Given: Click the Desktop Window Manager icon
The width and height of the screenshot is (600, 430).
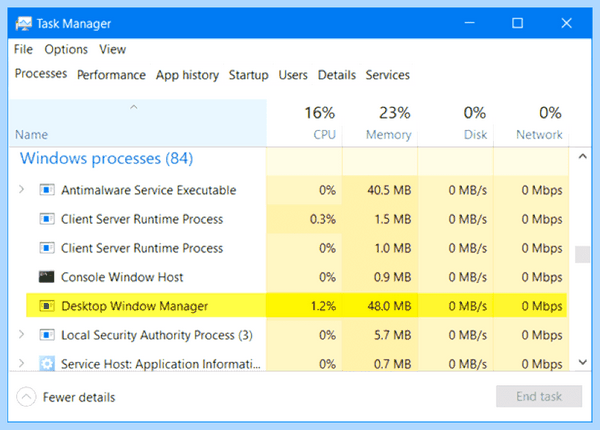Looking at the screenshot, I should [47, 306].
